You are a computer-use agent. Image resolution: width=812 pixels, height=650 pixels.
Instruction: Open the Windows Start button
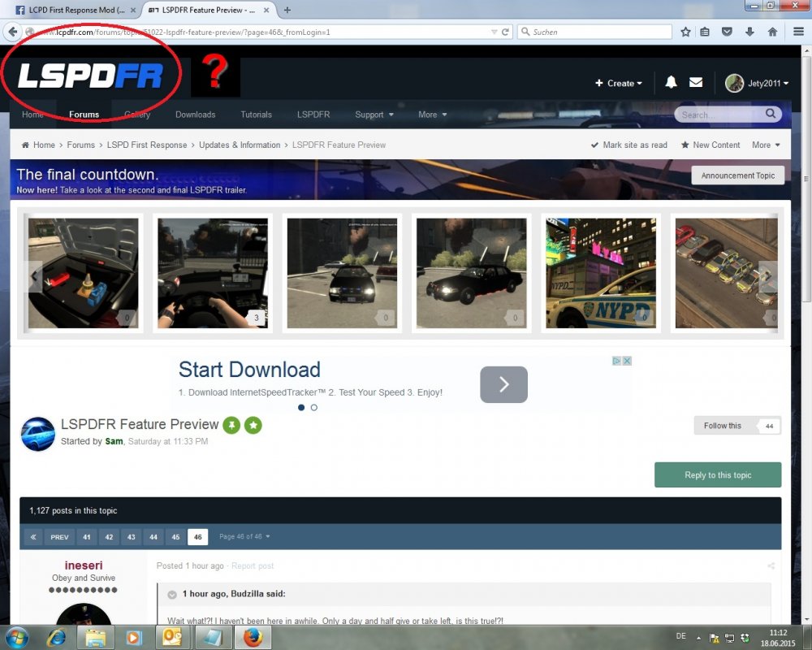pos(16,637)
